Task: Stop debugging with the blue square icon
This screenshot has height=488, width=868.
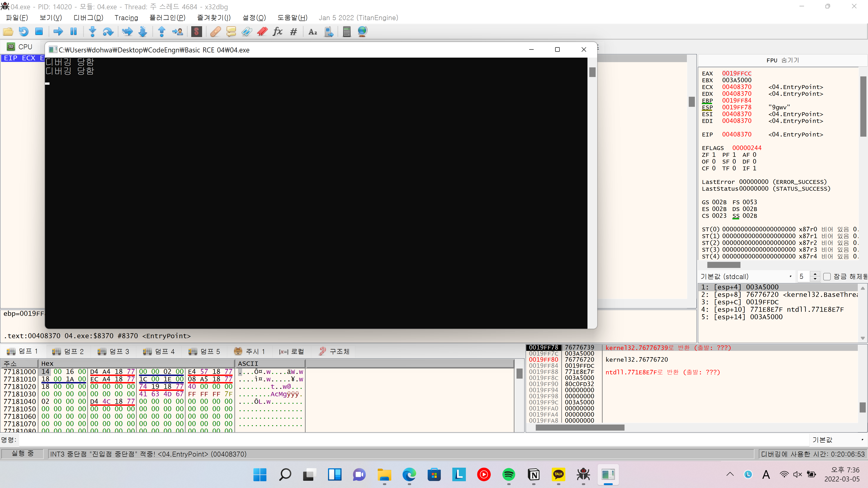Action: pyautogui.click(x=39, y=32)
